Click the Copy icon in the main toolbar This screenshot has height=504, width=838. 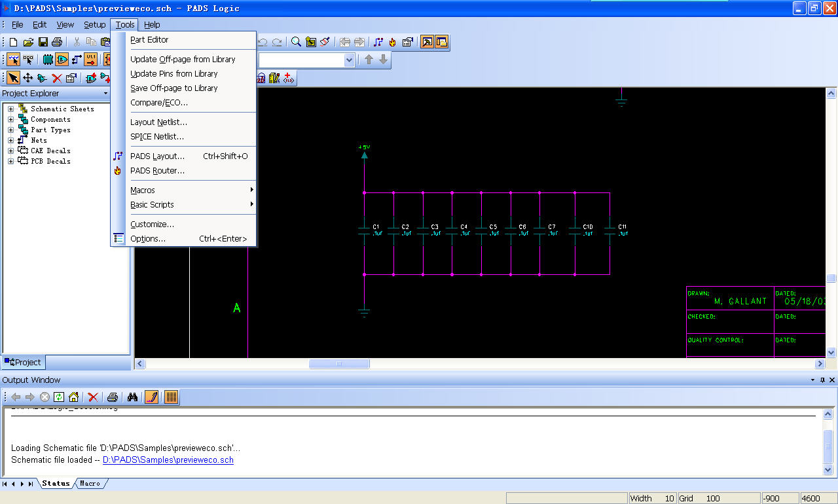pos(92,42)
